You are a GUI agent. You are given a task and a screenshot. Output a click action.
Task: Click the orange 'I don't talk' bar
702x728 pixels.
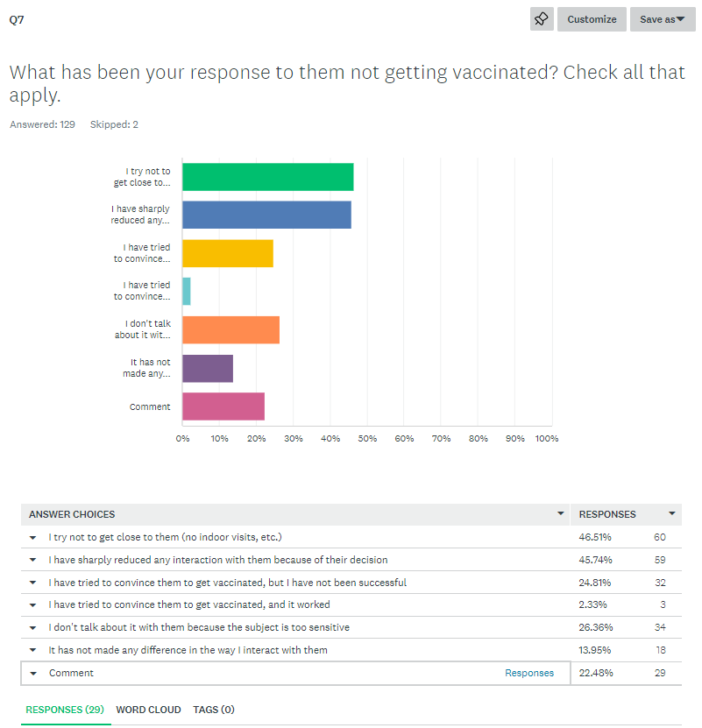(230, 329)
